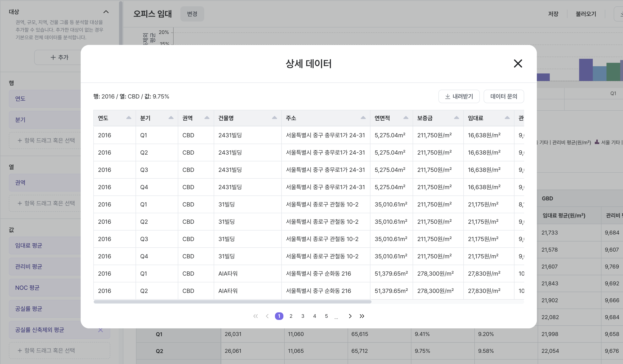Sort by 연도 column arrow
Image resolution: width=623 pixels, height=364 pixels.
129,118
